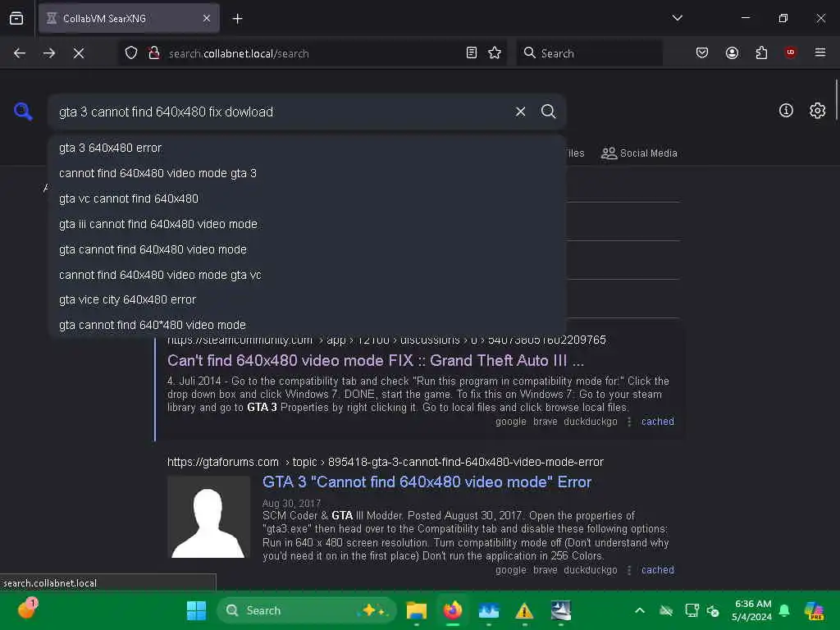Click the gtaforums result thumbnail

(x=209, y=517)
